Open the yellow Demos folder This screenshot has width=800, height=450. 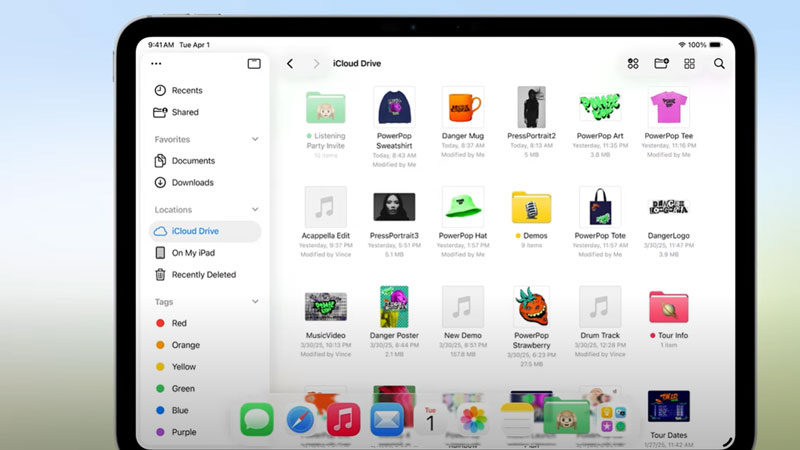(x=531, y=208)
